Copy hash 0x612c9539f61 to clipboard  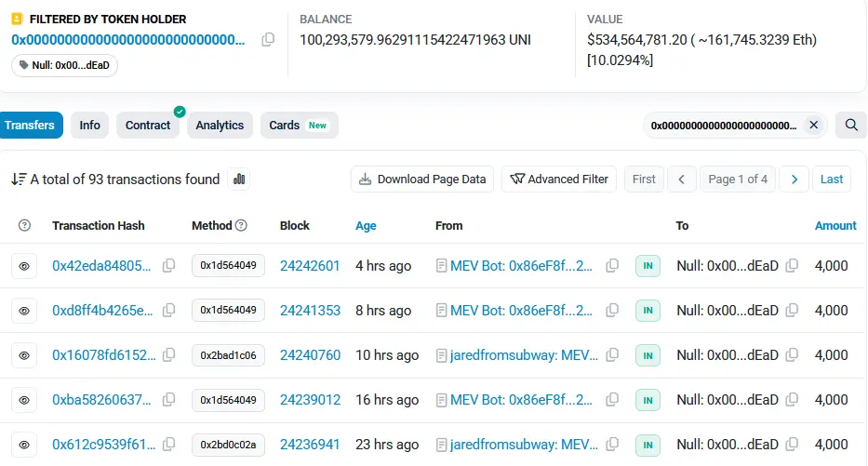click(x=168, y=444)
